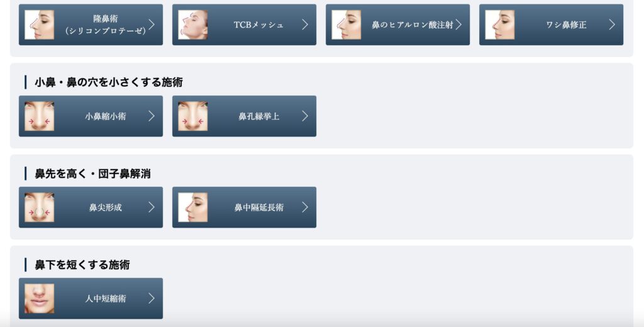The height and width of the screenshot is (327, 644).
Task: Open the chevron arrow on 隆鼻術 button
Action: pos(152,25)
